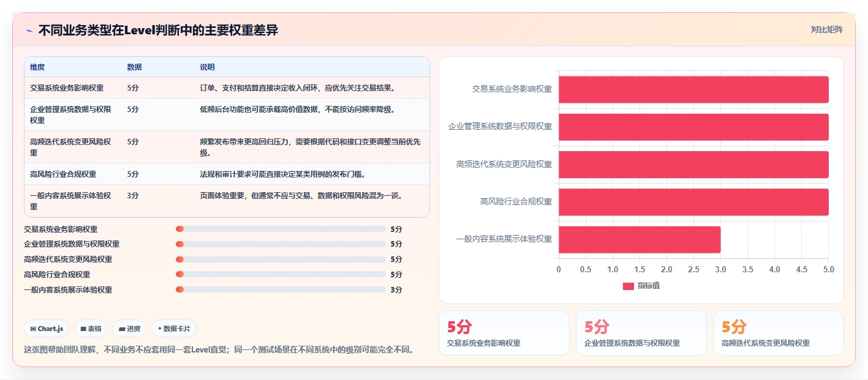Viewport: 868px width, 380px height.
Task: Click the page title 不同业务类型在Level判断中的主要权重差异
Action: pyautogui.click(x=158, y=30)
